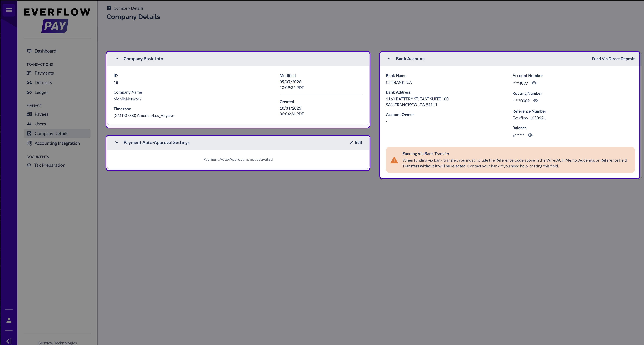The image size is (644, 345).
Task: Click the MobileNetwork company name value
Action: (127, 99)
